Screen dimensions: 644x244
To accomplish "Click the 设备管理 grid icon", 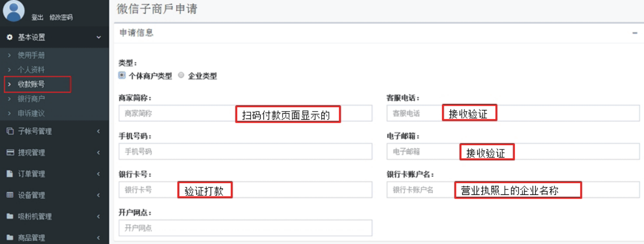I will coord(10,195).
